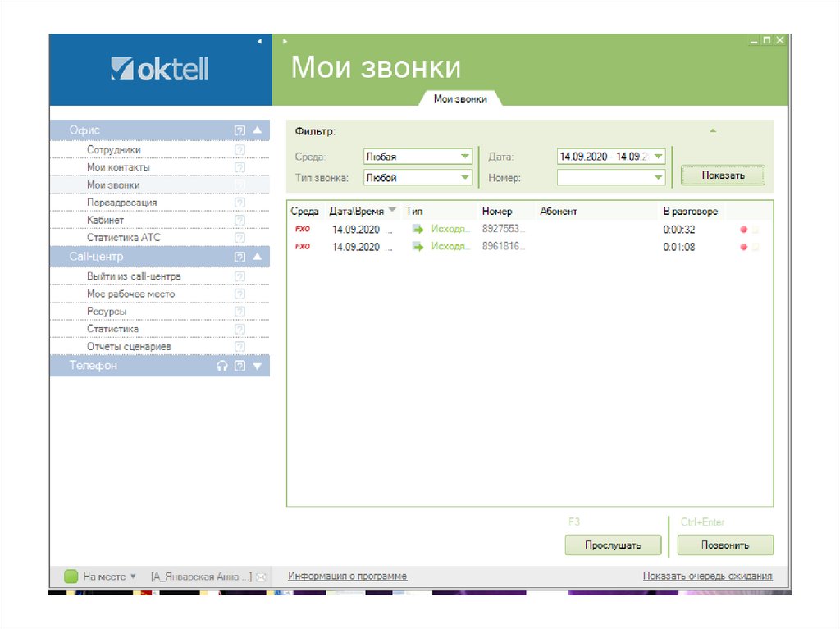Collapse the Офис section arrow

click(258, 130)
